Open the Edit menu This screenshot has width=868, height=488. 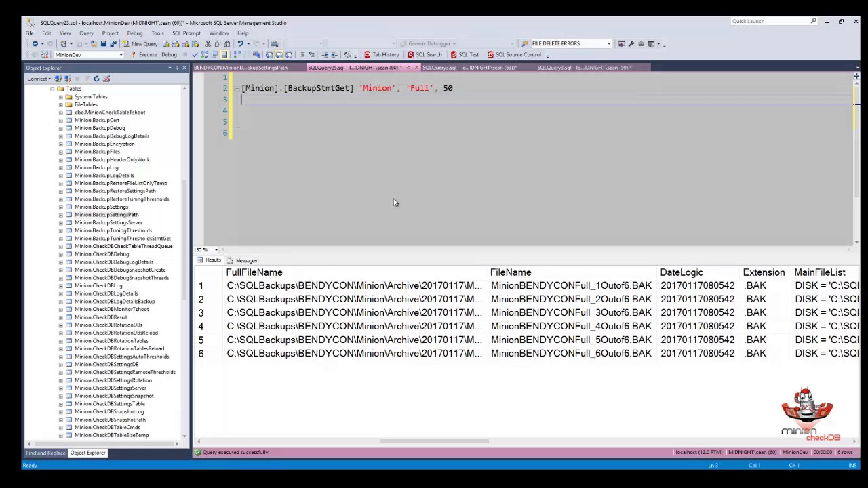point(46,33)
